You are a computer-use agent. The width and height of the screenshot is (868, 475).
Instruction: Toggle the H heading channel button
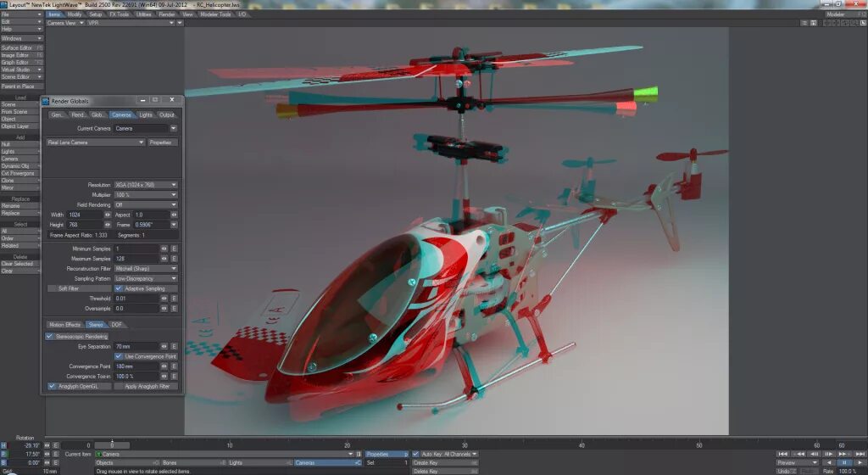coord(3,445)
